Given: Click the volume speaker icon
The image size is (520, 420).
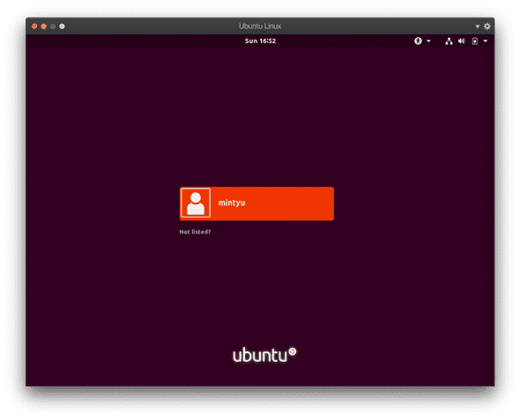Looking at the screenshot, I should coord(462,41).
